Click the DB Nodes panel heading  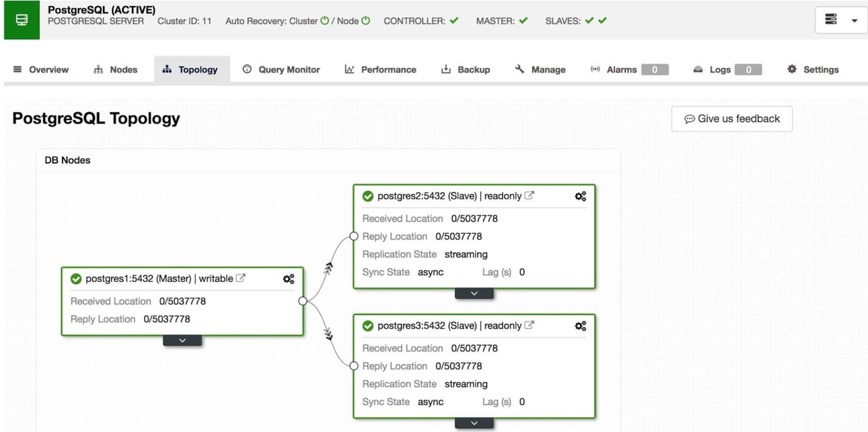pos(67,160)
